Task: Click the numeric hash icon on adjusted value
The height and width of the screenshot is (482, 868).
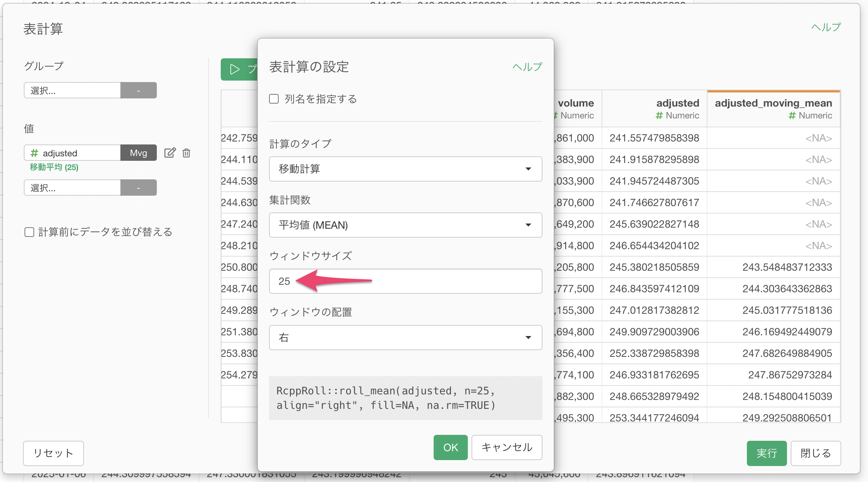Action: (x=34, y=153)
